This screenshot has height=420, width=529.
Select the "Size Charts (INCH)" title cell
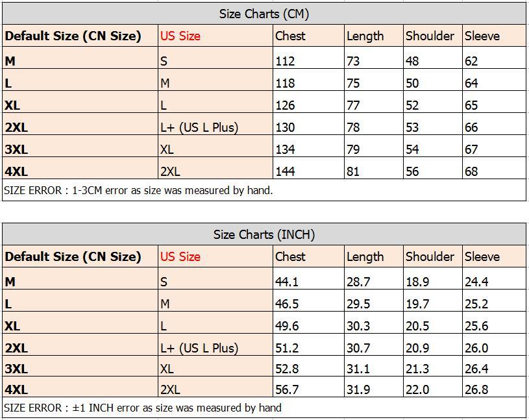[x=264, y=234]
